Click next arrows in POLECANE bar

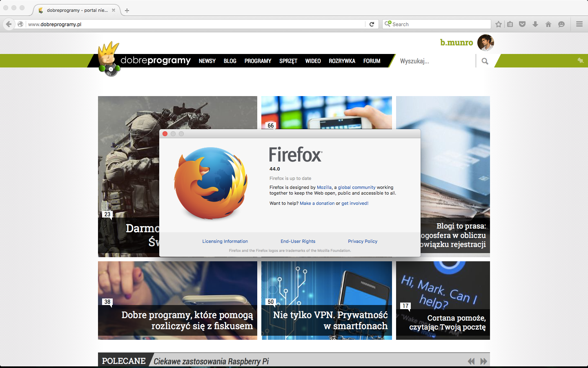tap(483, 361)
